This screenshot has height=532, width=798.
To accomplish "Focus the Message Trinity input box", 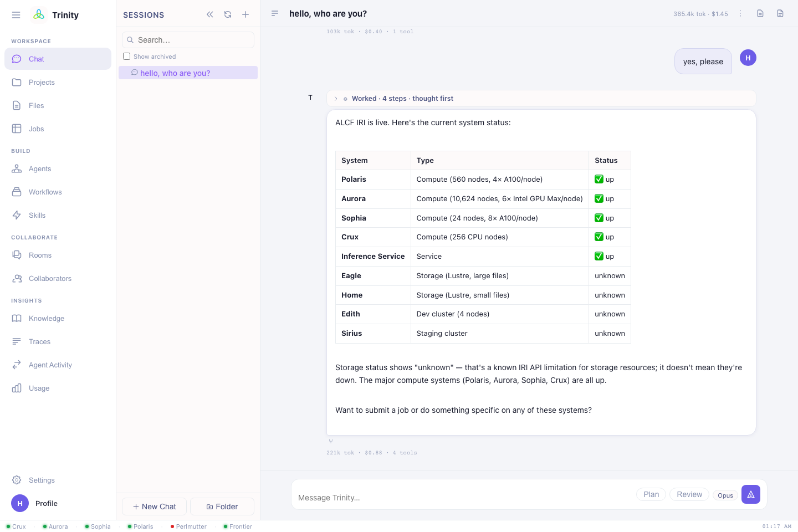I will pyautogui.click(x=464, y=497).
